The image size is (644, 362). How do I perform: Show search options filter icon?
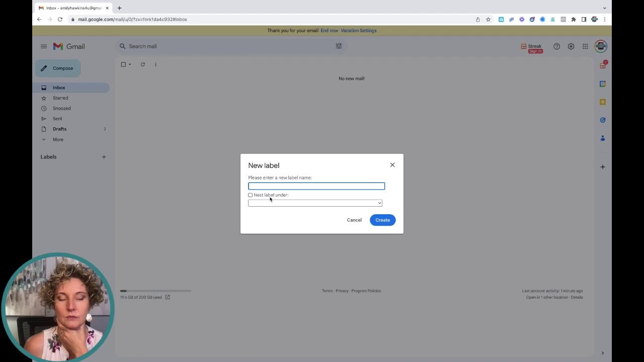point(339,46)
